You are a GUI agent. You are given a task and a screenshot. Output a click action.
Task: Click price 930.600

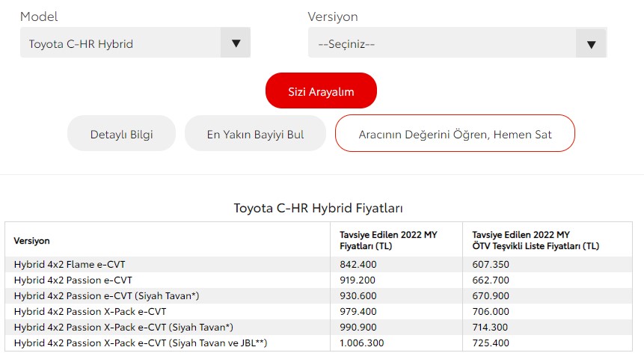click(358, 295)
